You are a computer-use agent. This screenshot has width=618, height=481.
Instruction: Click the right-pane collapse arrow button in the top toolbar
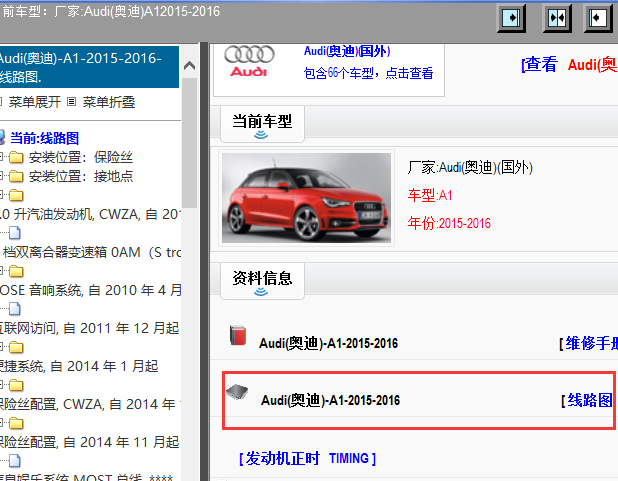coord(598,18)
